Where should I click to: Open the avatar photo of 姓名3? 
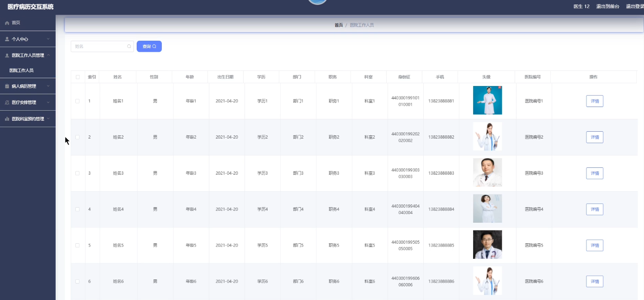point(487,172)
